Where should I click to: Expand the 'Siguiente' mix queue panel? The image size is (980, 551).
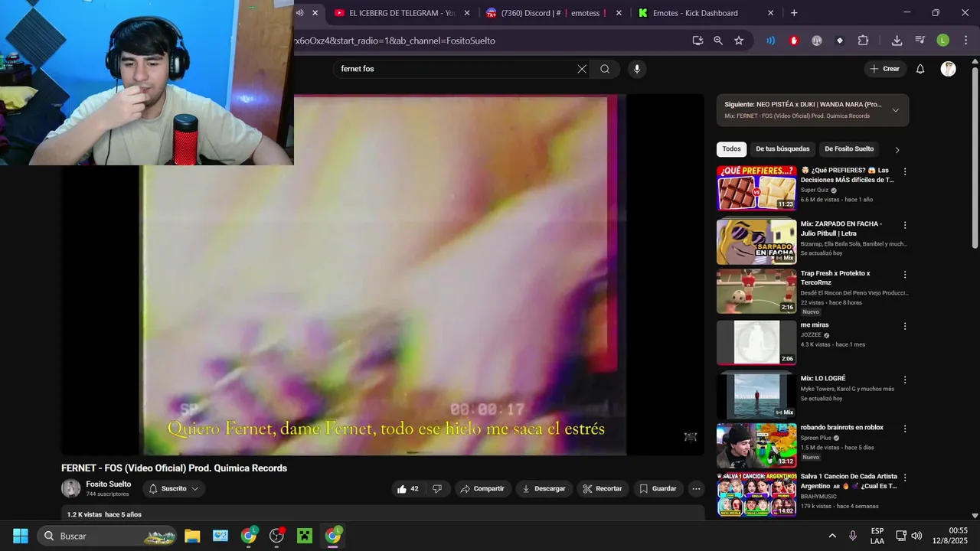coord(895,110)
